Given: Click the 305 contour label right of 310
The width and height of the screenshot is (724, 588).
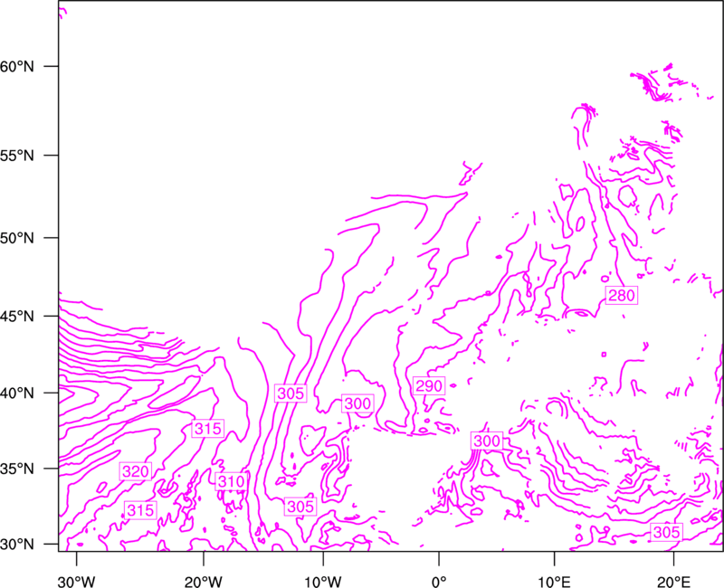Looking at the screenshot, I should click(300, 507).
